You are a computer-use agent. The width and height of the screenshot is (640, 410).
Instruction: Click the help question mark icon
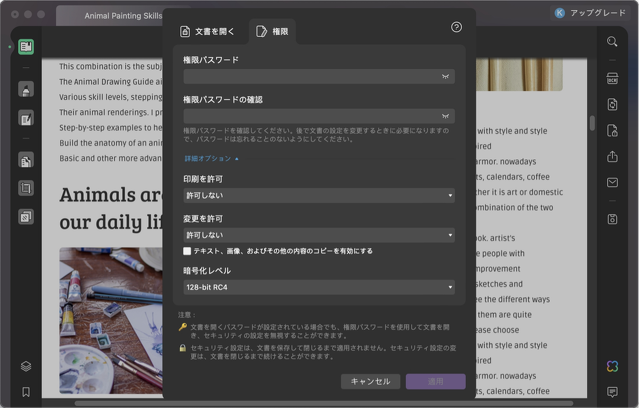coord(457,28)
